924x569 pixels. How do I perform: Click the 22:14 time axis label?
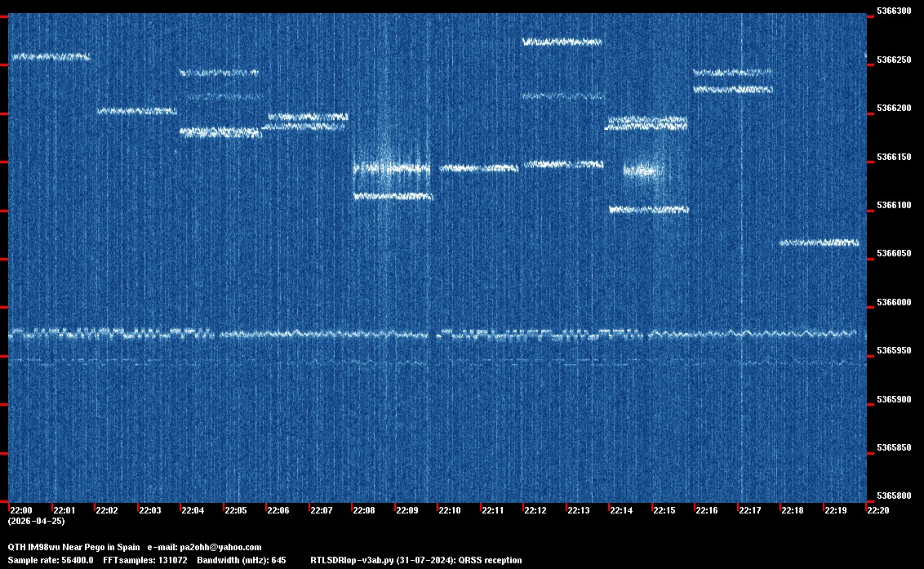621,510
